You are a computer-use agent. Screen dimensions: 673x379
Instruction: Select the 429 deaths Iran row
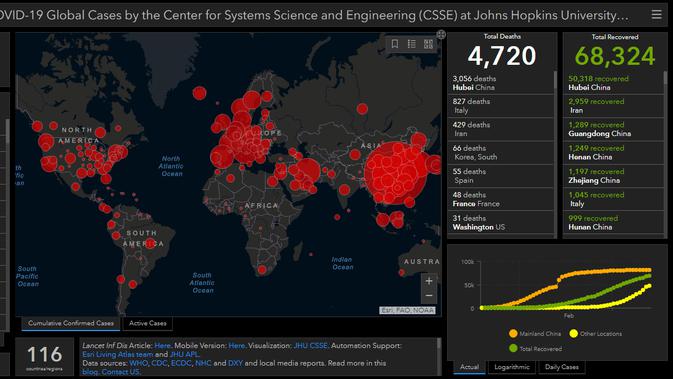tap(500, 129)
